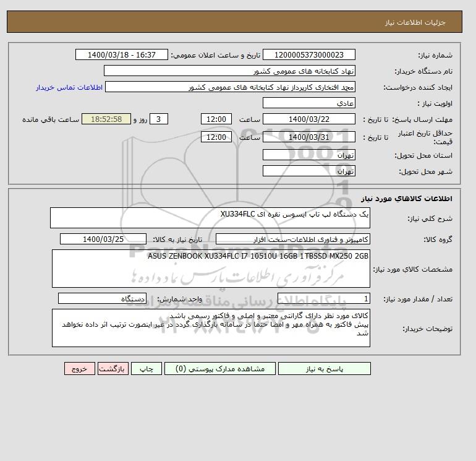476x461 pixels.
Task: Click the label شهر محل تحویل
Action: pyautogui.click(x=425, y=171)
